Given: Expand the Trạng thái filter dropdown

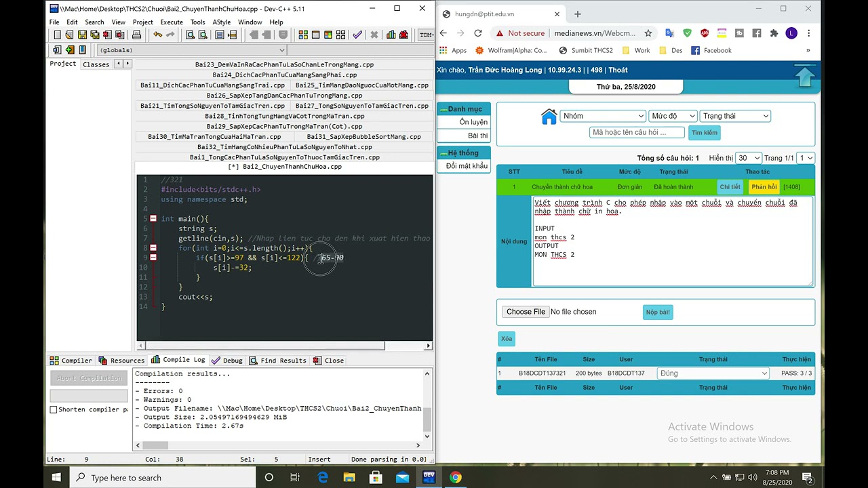Looking at the screenshot, I should coord(735,116).
